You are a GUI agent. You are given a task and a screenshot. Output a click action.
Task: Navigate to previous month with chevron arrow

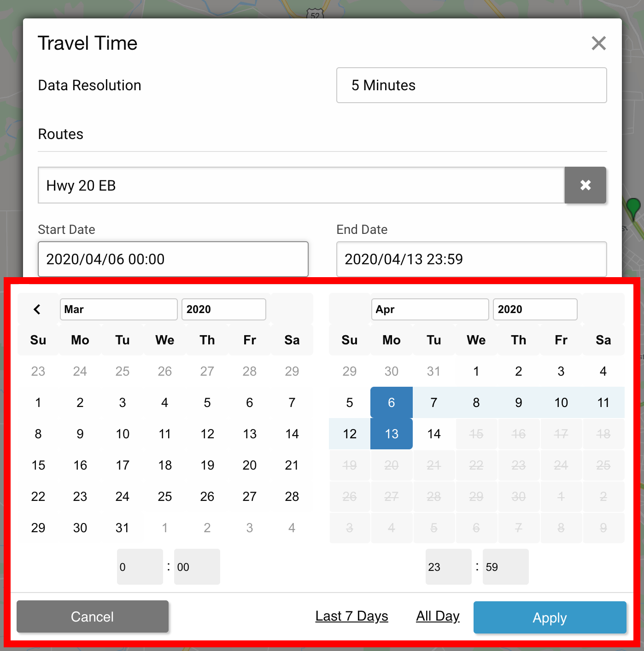tap(37, 309)
